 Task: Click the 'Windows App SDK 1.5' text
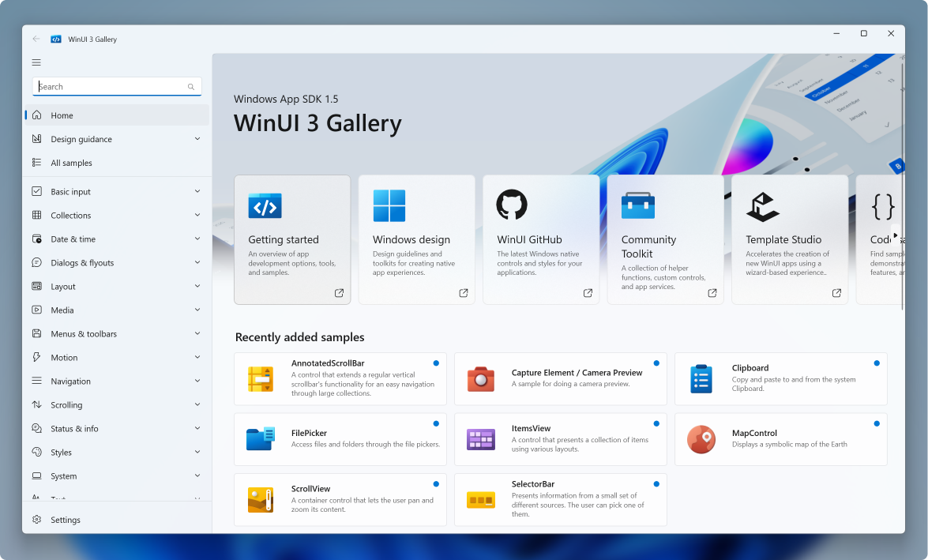tap(286, 99)
